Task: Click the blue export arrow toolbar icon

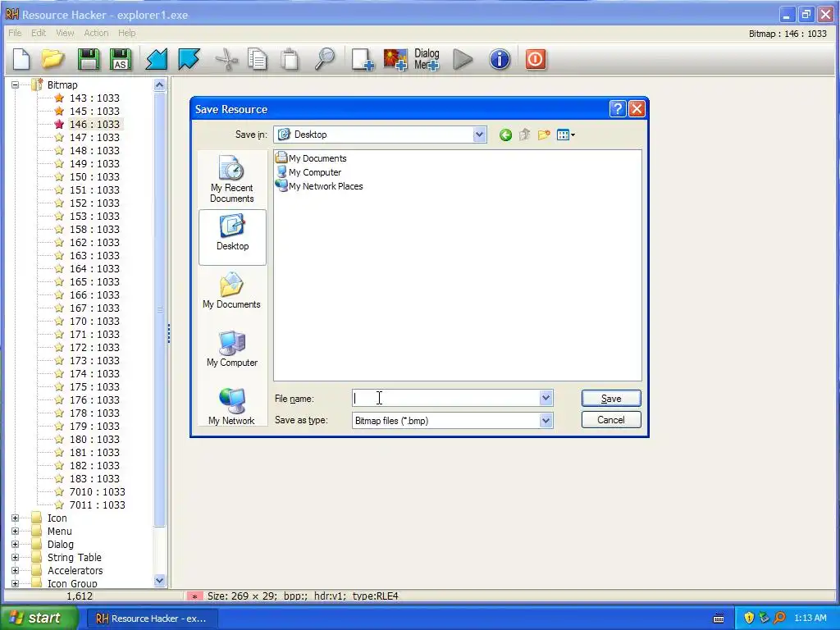Action: pyautogui.click(x=189, y=59)
